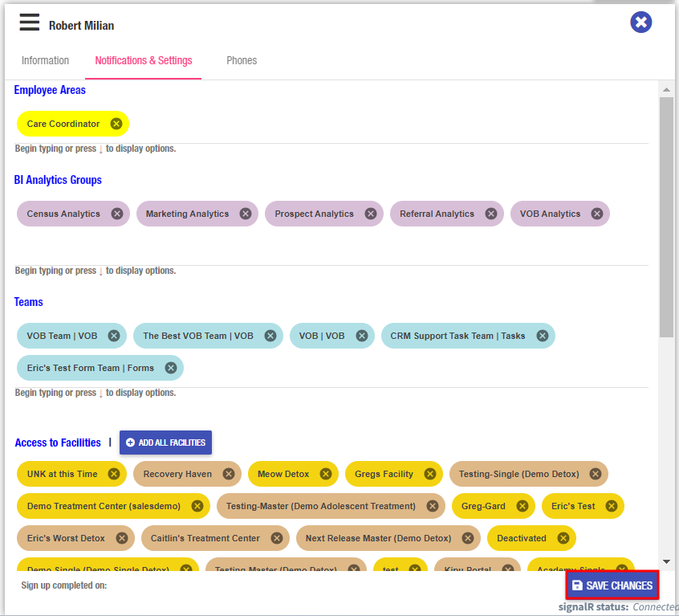This screenshot has height=616, width=679.
Task: Remove Census Analytics from BI groups
Action: pos(117,214)
